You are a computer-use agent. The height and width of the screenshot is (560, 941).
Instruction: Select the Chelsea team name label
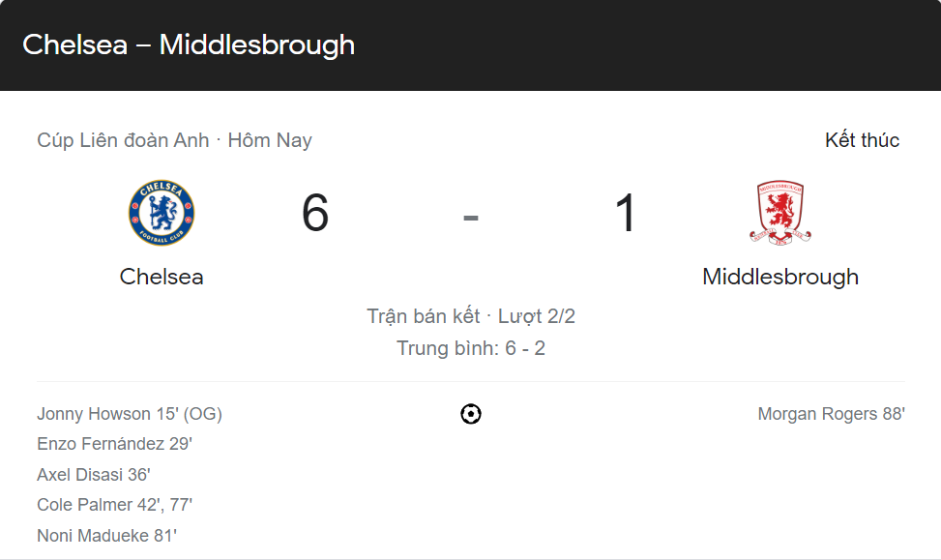coord(162,277)
